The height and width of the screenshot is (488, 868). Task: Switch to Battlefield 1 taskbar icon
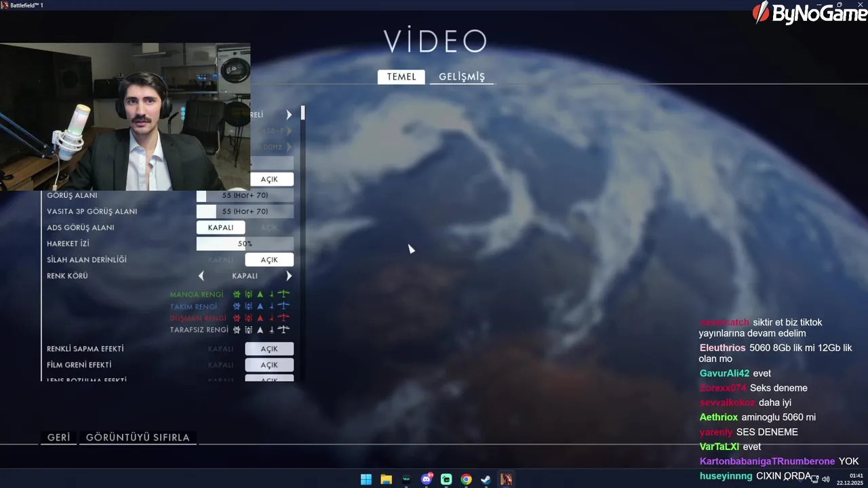pyautogui.click(x=506, y=479)
